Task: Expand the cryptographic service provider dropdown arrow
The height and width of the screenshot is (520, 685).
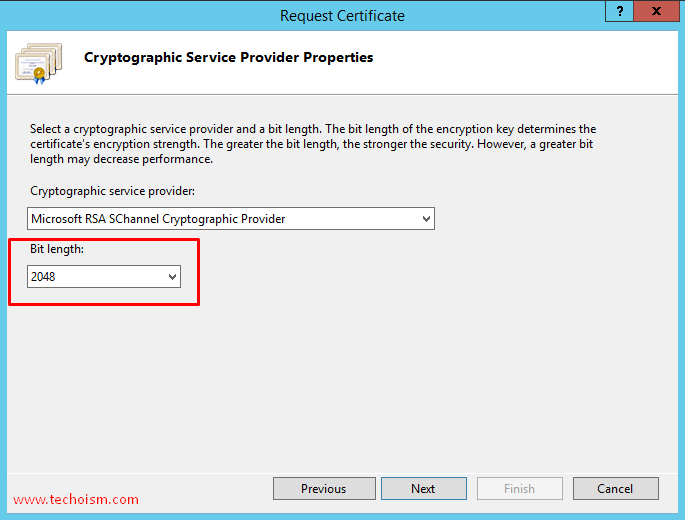Action: [426, 219]
